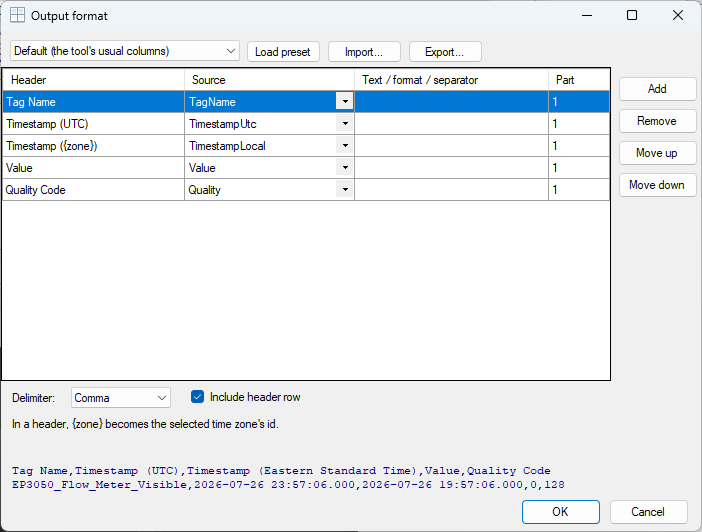This screenshot has width=702, height=532.
Task: Click the Source column heading
Action: pos(269,80)
